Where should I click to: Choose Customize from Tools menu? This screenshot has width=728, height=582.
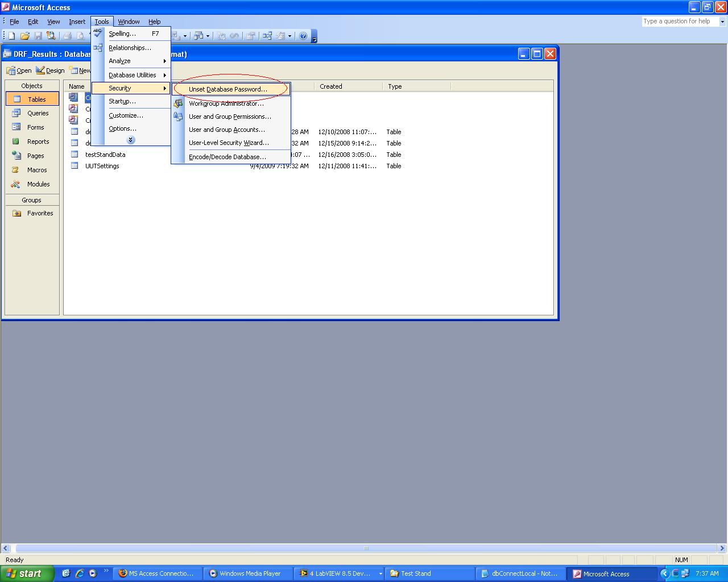point(131,115)
